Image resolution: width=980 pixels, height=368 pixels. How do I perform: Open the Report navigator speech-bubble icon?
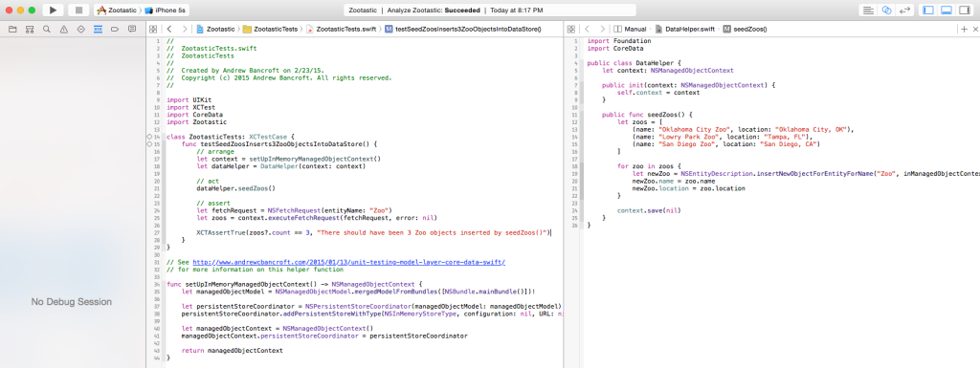[132, 30]
